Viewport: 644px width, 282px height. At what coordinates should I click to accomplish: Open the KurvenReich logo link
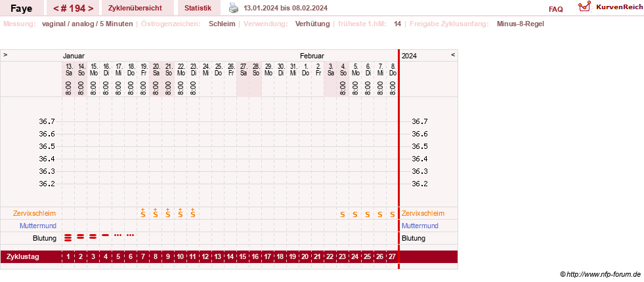[610, 7]
